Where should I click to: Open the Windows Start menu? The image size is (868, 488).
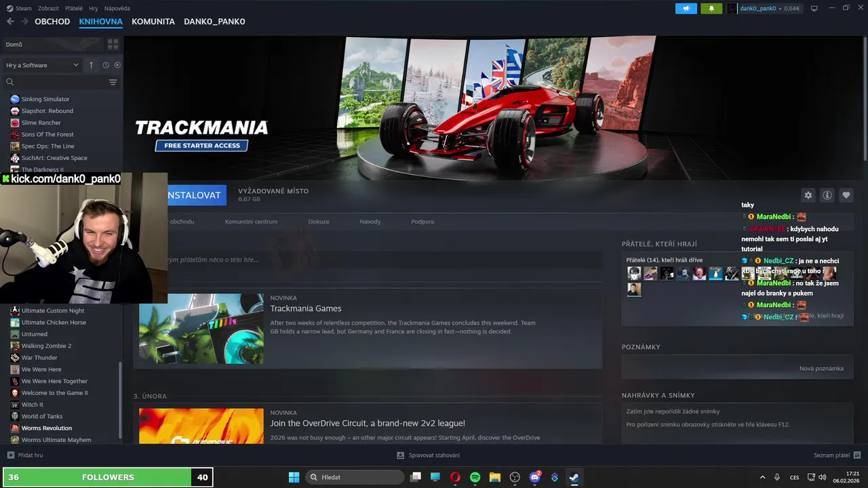[x=294, y=477]
